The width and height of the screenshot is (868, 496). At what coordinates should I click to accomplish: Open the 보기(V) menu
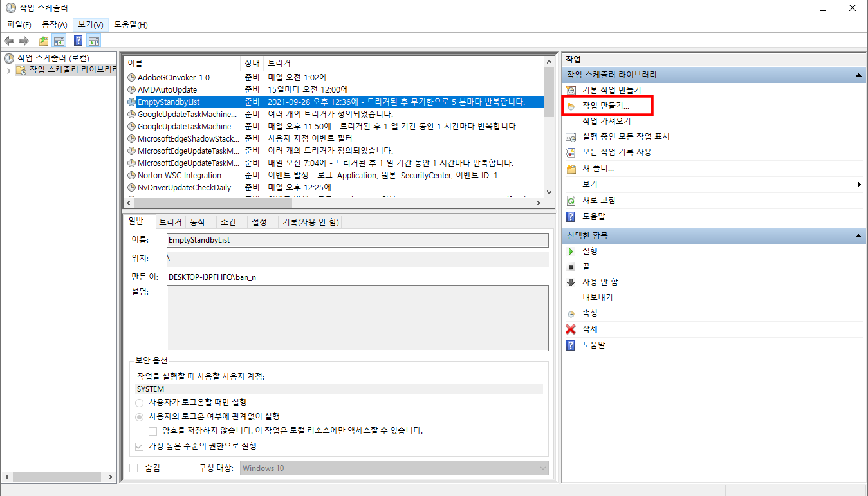click(91, 24)
